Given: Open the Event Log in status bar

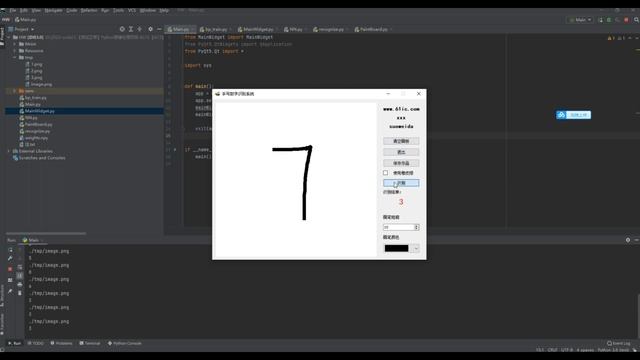Looking at the screenshot, I should pos(619,343).
